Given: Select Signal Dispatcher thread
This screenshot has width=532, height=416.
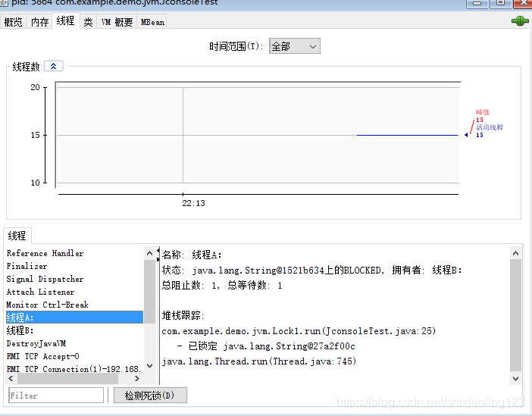Looking at the screenshot, I should (74, 279).
